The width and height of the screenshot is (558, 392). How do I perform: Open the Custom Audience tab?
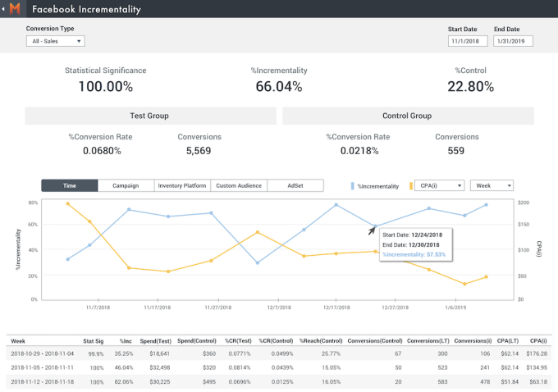(x=239, y=186)
